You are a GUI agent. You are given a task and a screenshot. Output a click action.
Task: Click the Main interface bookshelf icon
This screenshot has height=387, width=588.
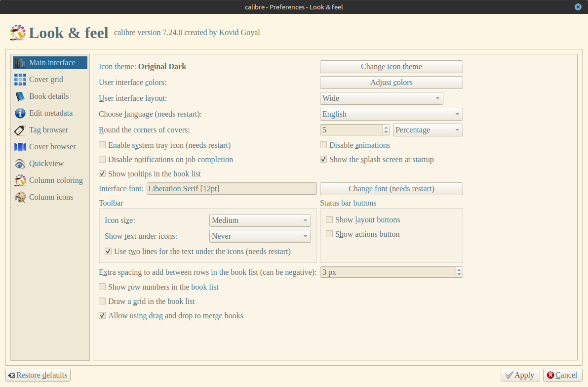click(x=20, y=63)
